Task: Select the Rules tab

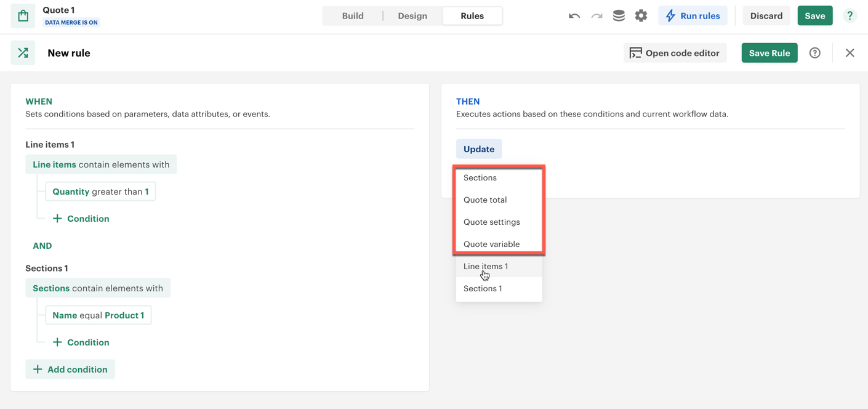Action: pyautogui.click(x=472, y=16)
